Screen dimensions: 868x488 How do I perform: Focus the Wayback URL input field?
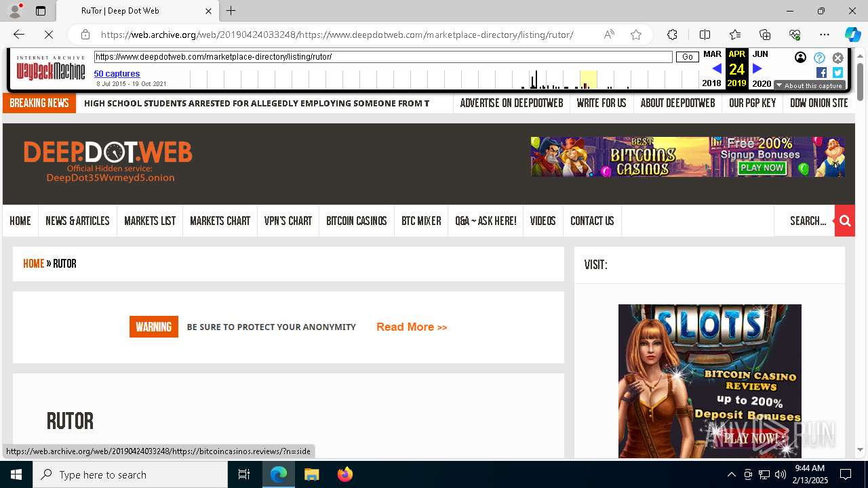pos(383,57)
